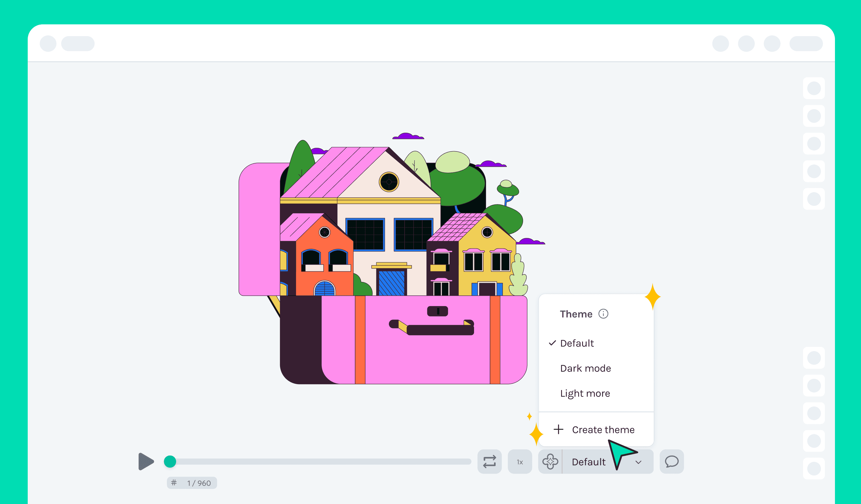Open the comment bubble icon
Image resolution: width=861 pixels, height=504 pixels.
pos(671,462)
